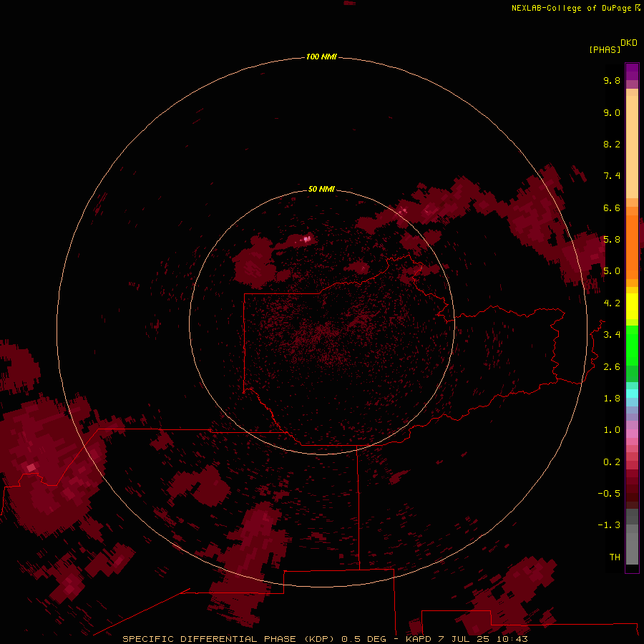Pick the cyan band of the color scale
The width and height of the screenshot is (644, 644).
pyautogui.click(x=632, y=394)
